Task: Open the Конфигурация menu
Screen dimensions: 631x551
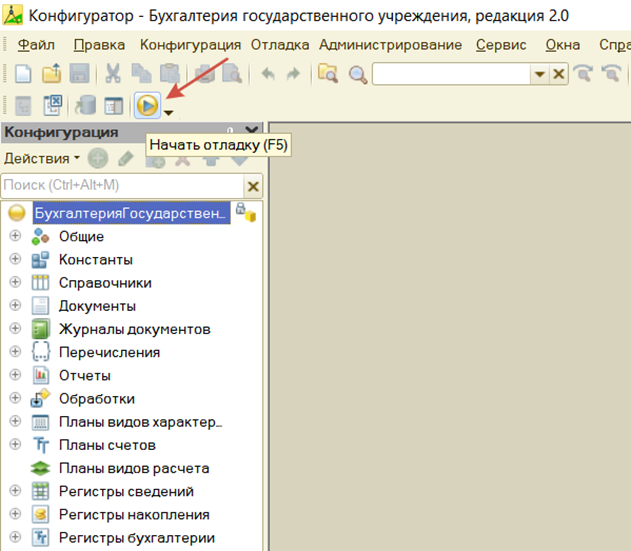Action: [190, 45]
